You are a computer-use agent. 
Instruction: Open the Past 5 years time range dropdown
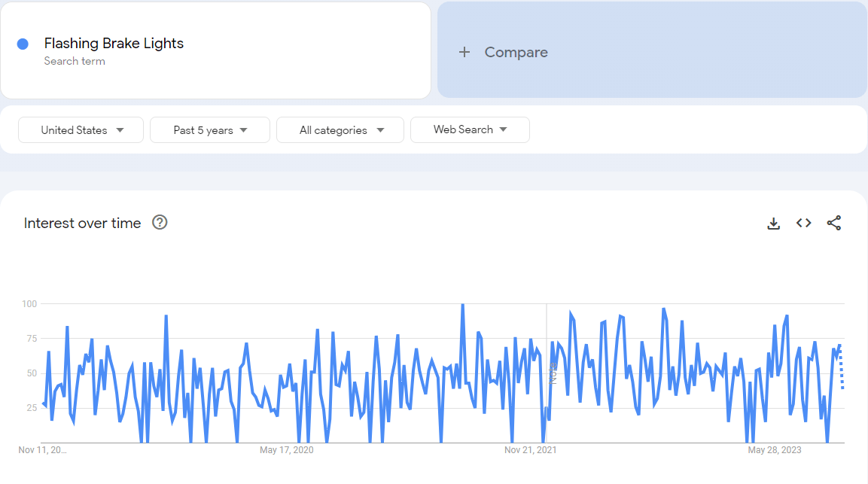pyautogui.click(x=210, y=130)
